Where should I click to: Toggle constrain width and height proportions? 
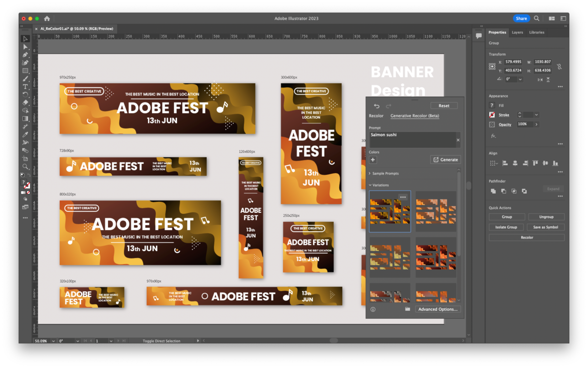click(559, 66)
